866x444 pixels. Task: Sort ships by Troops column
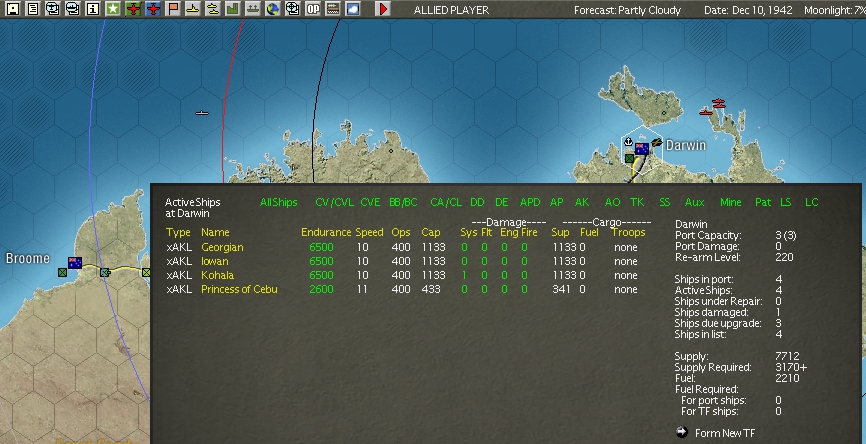(x=628, y=232)
